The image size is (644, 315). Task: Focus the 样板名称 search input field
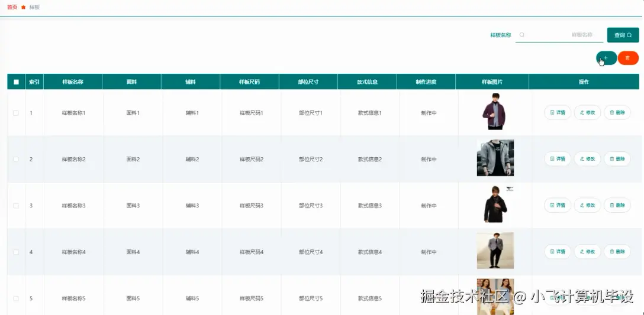[559, 35]
